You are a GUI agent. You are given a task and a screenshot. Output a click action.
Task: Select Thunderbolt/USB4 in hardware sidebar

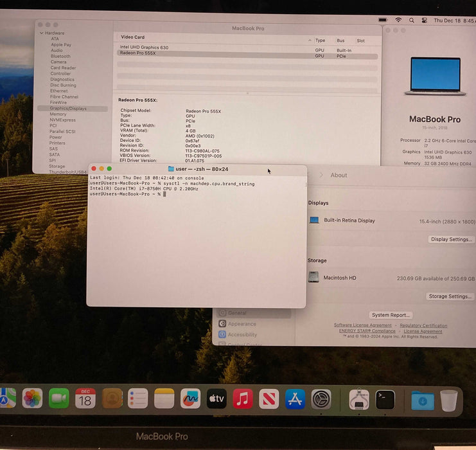coord(67,172)
